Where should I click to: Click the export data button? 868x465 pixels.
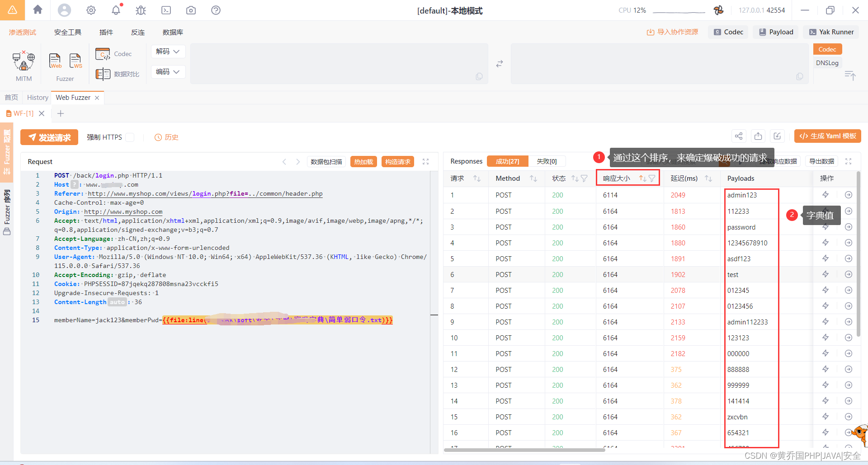click(821, 161)
